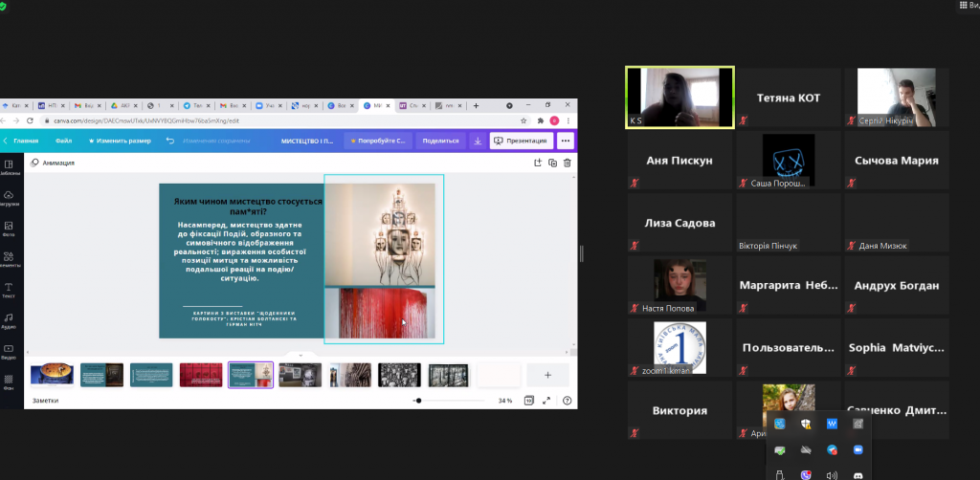The width and height of the screenshot is (980, 480).
Task: Go back with the Главная chevron button
Action: pyautogui.click(x=20, y=141)
